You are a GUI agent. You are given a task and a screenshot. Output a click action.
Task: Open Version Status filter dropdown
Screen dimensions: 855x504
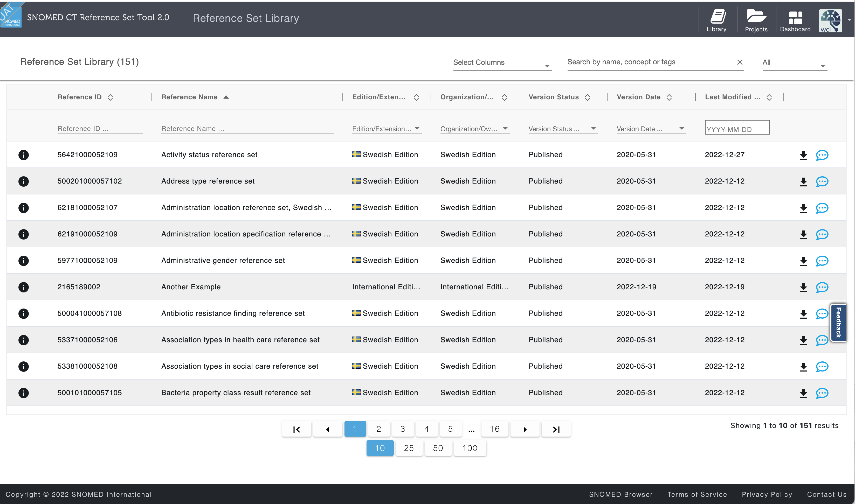[x=563, y=129]
